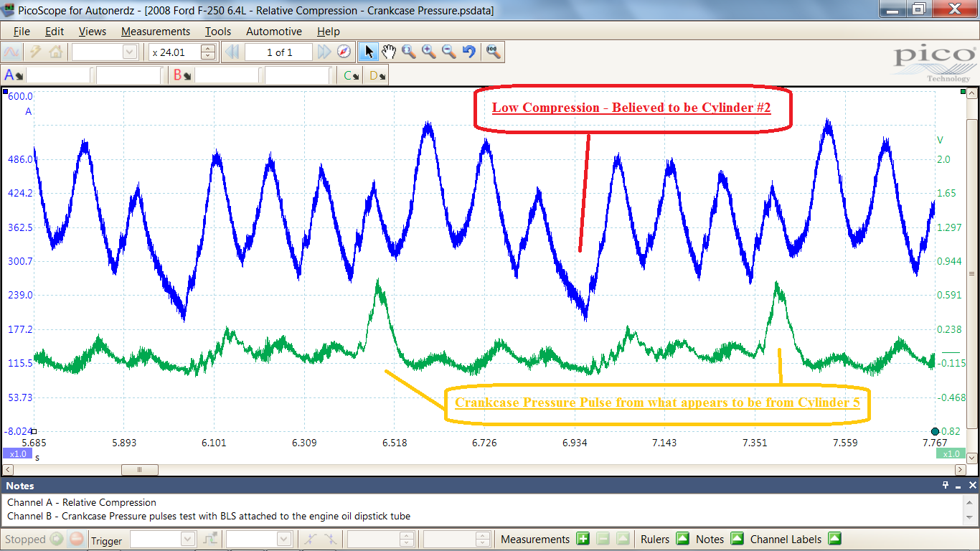Image resolution: width=980 pixels, height=551 pixels.
Task: Click the lightning bolt auto-setup icon
Action: (x=35, y=52)
